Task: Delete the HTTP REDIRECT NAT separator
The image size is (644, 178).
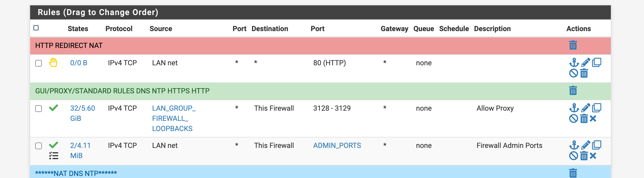Action: point(573,45)
